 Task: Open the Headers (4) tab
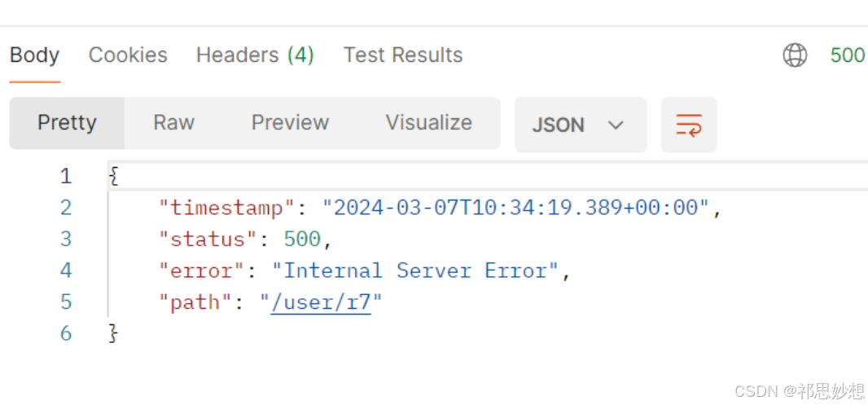point(255,55)
